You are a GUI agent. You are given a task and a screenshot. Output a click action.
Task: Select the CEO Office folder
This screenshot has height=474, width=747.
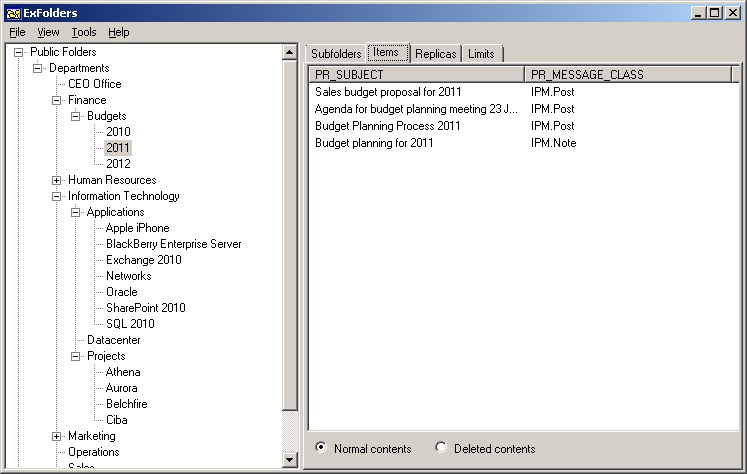coord(94,84)
